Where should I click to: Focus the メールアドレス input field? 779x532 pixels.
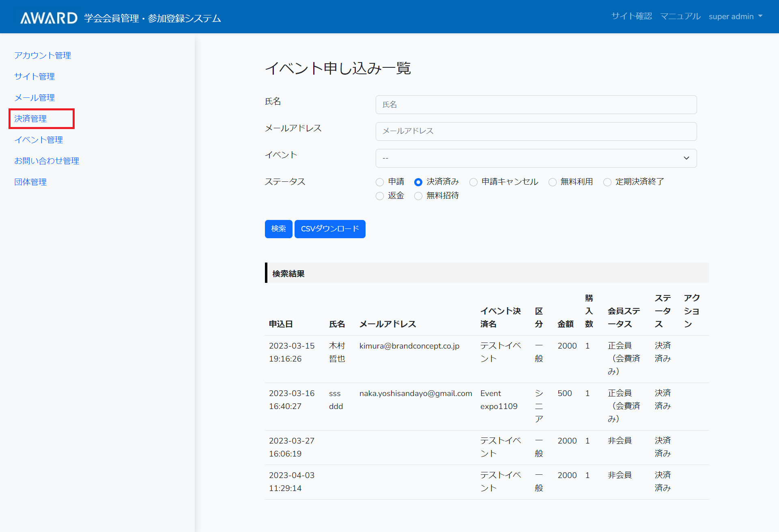[536, 131]
